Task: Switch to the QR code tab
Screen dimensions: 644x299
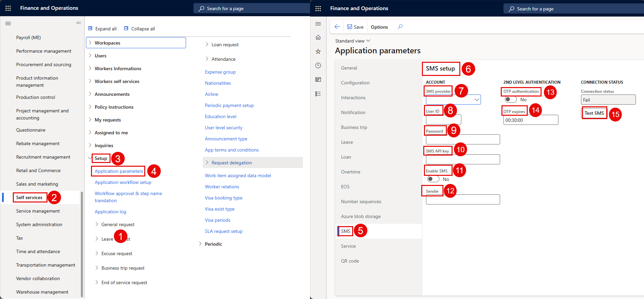Action: pos(350,261)
